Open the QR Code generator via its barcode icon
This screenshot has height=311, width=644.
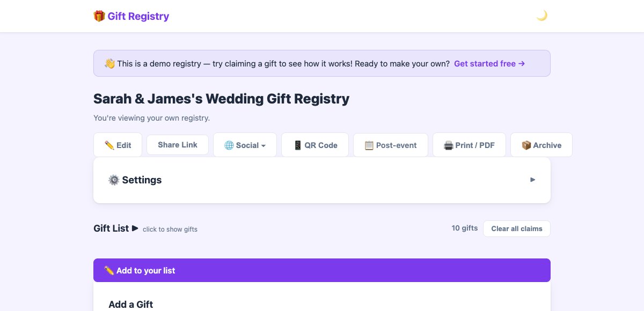click(x=297, y=145)
